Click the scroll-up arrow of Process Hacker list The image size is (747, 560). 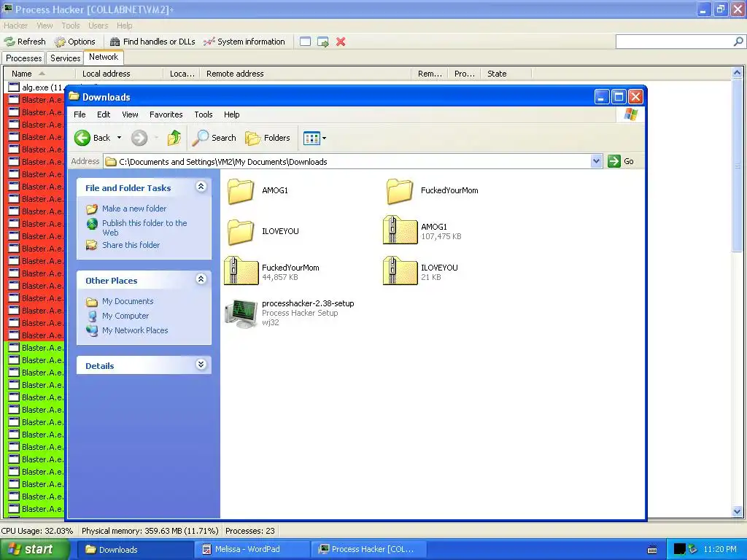point(737,73)
